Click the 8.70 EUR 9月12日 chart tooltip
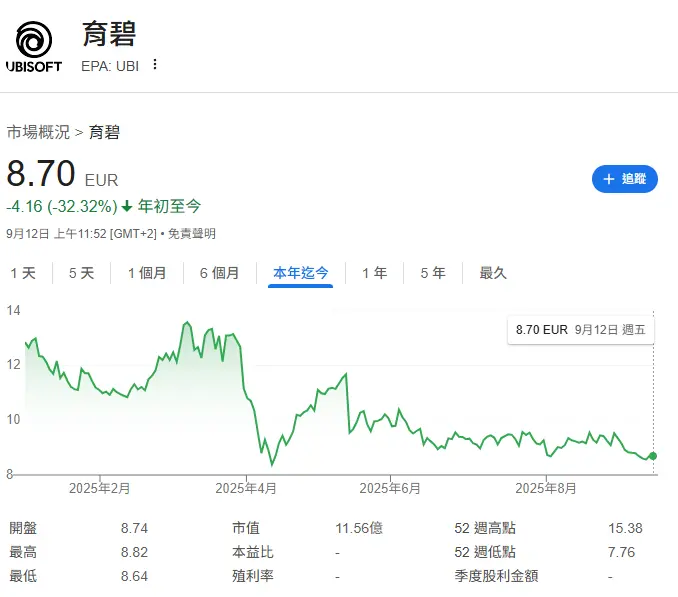 coord(580,330)
